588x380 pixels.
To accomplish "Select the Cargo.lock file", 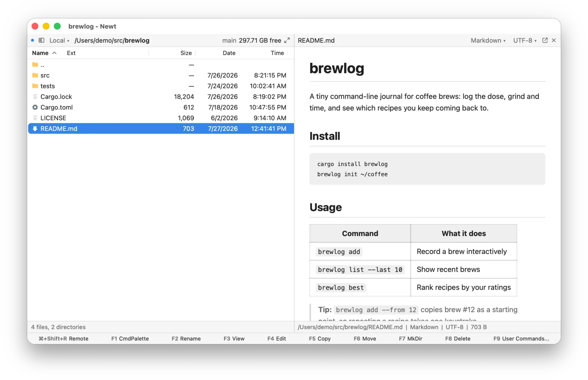I will tap(161, 97).
